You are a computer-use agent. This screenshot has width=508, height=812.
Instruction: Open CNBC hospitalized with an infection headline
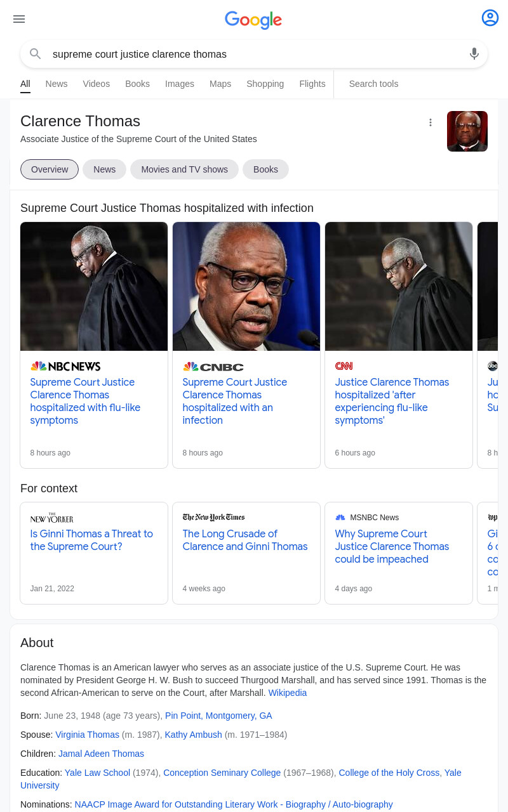tap(235, 401)
